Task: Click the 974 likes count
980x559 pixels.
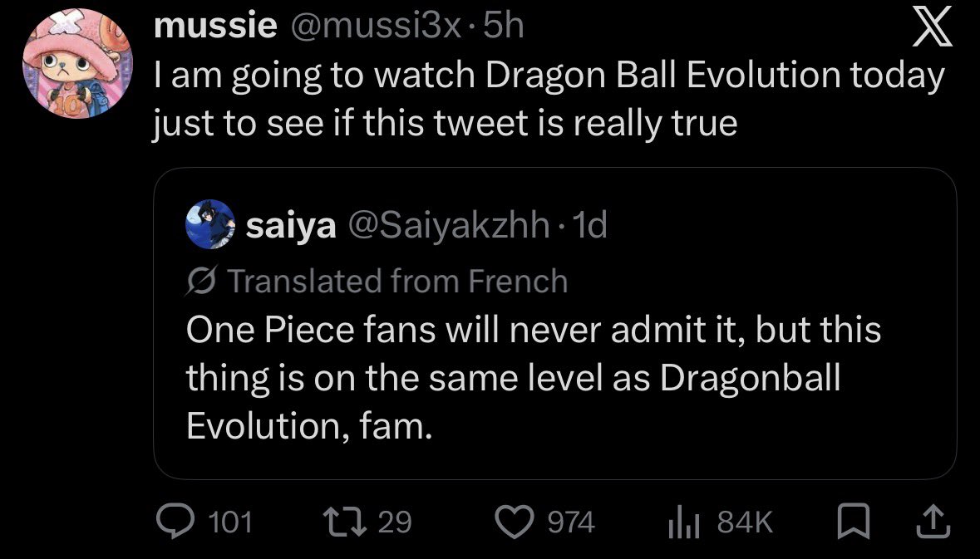Action: coord(570,522)
